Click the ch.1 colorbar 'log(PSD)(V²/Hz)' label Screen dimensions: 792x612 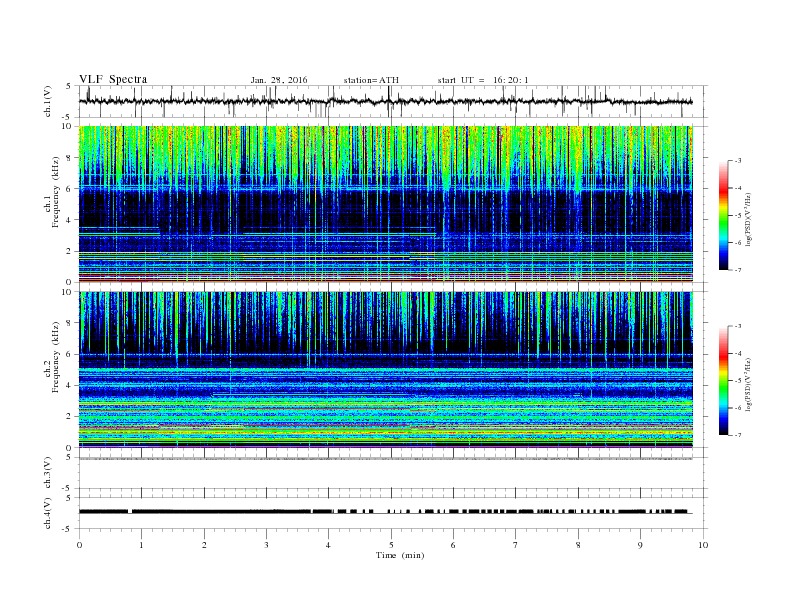(748, 220)
